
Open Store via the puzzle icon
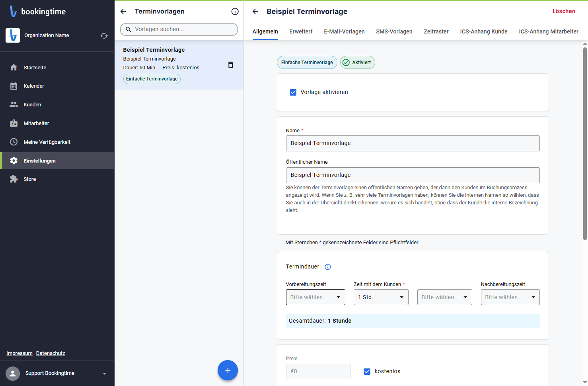point(14,179)
